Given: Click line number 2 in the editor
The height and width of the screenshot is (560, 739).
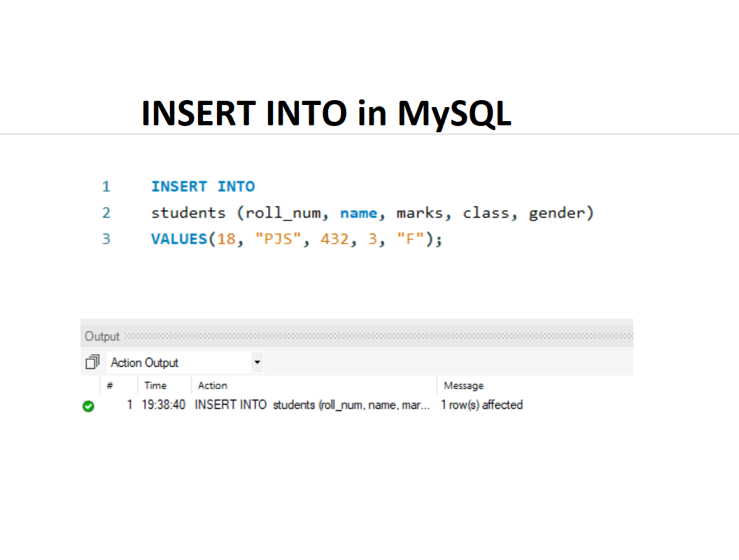Looking at the screenshot, I should (106, 213).
